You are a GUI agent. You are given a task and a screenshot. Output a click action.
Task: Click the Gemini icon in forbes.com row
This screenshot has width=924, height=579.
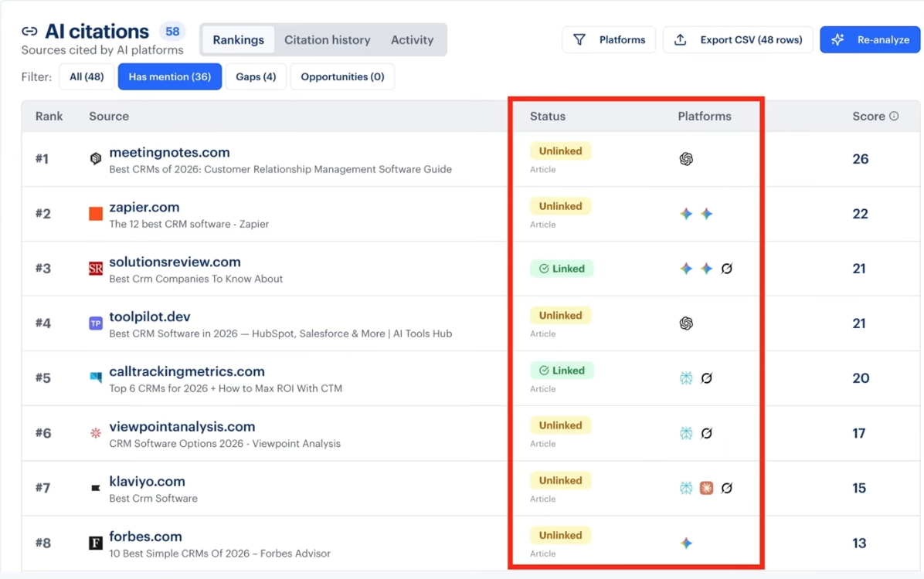[x=686, y=543]
